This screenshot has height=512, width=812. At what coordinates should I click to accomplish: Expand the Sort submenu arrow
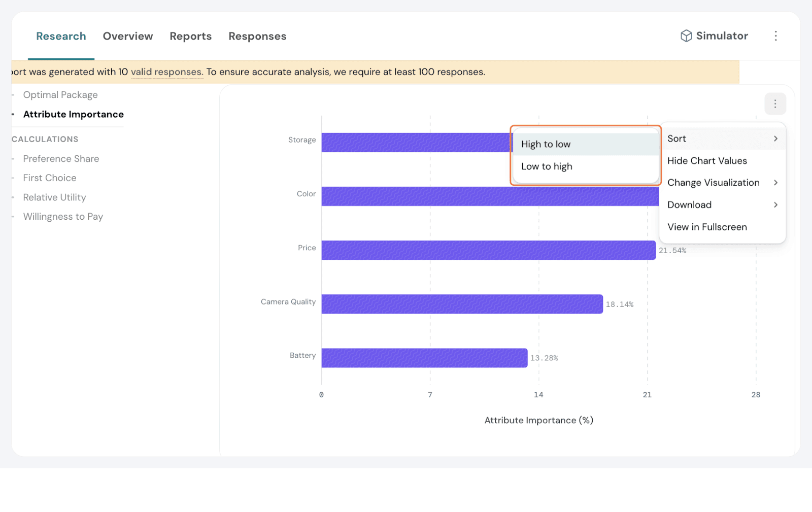(x=775, y=139)
